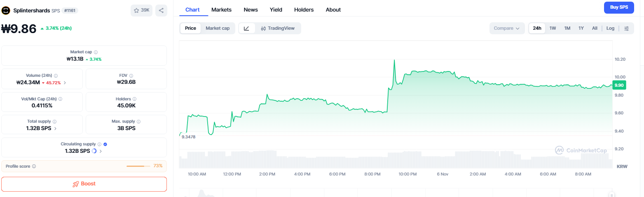
Task: Open the Holders tab
Action: click(x=304, y=9)
